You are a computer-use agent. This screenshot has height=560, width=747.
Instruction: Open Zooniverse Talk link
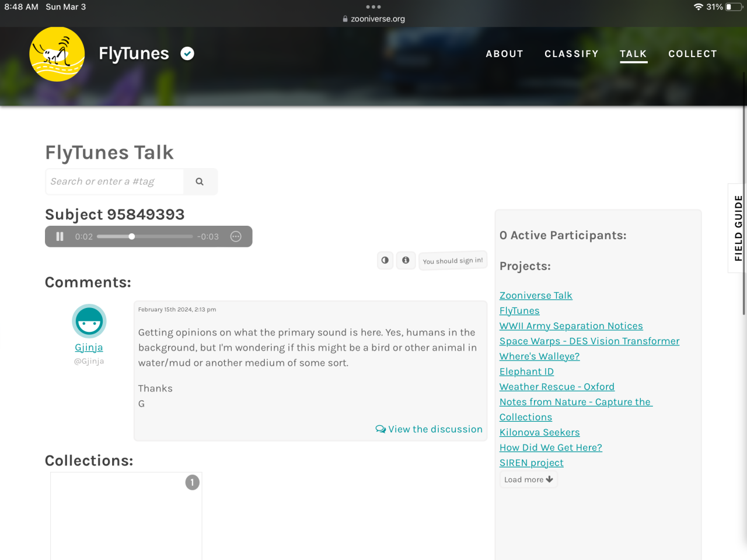pos(536,296)
